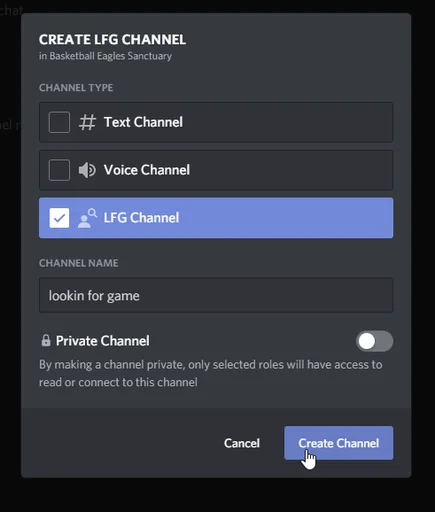This screenshot has width=435, height=512.
Task: Focus the channel name field 'lookin for game'
Action: (216, 295)
